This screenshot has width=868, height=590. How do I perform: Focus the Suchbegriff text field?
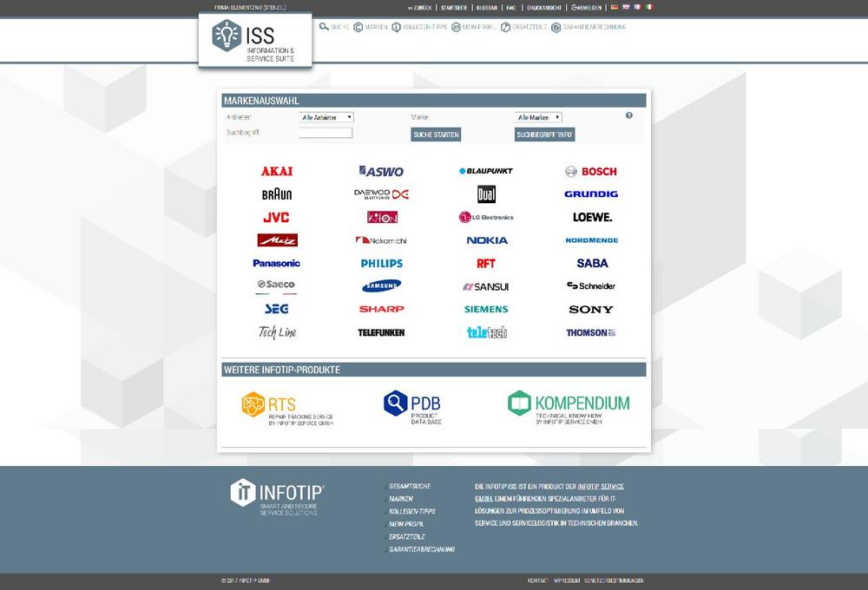click(325, 133)
